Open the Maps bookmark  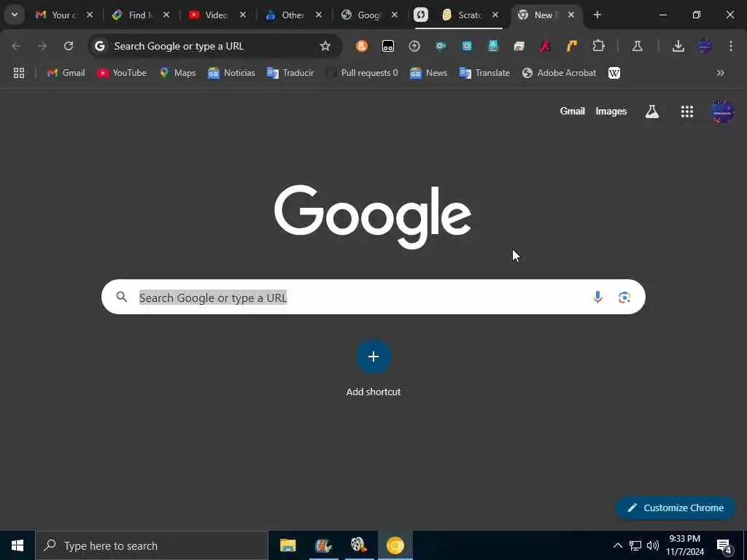point(178,73)
